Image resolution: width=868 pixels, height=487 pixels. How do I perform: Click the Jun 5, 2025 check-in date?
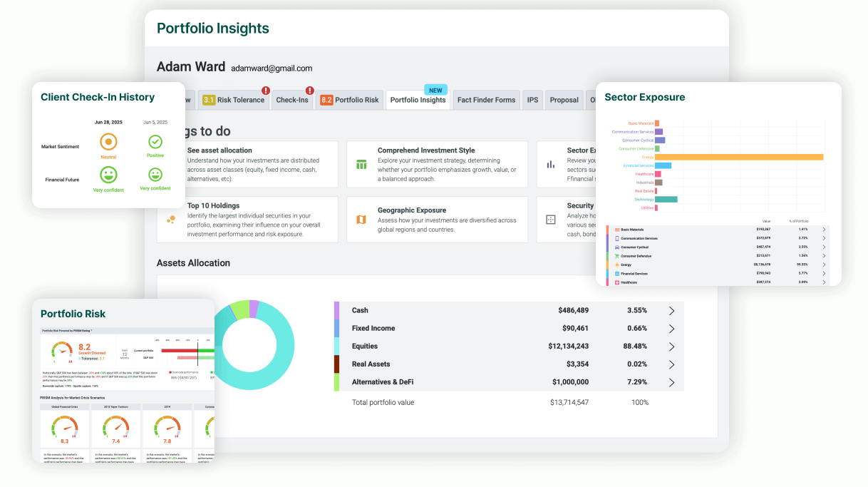coord(155,122)
